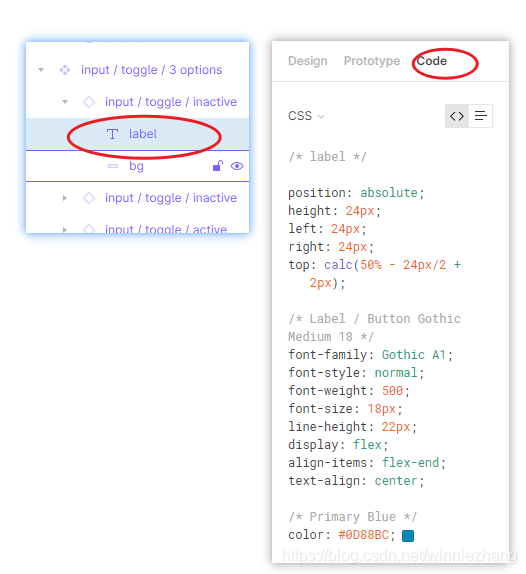Expand the input / toggle / active layer

tap(65, 230)
